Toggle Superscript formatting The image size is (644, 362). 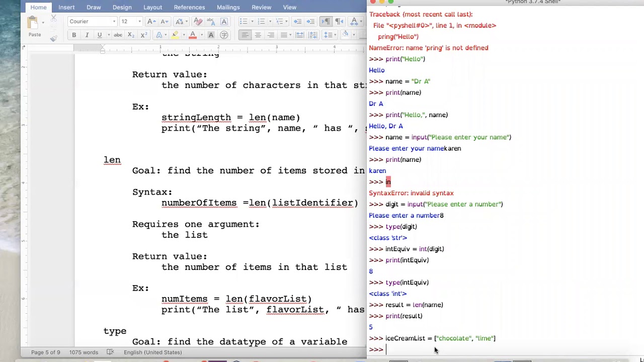[144, 35]
